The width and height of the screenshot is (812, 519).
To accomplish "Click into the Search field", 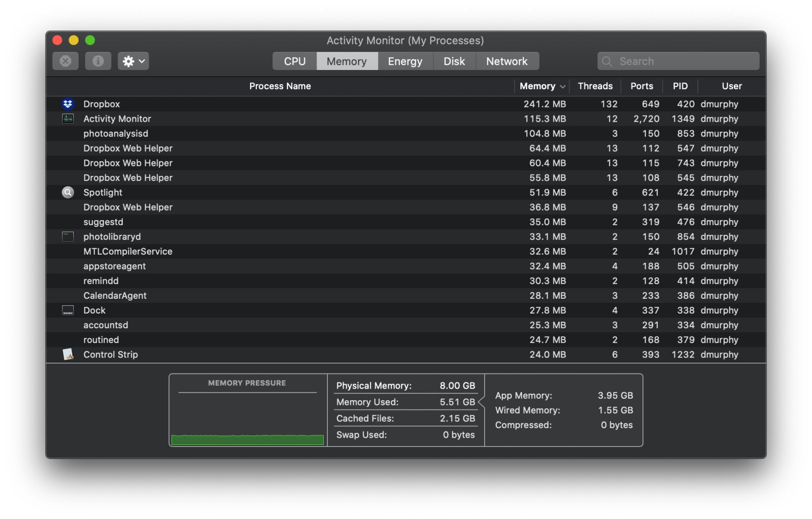I will (679, 61).
